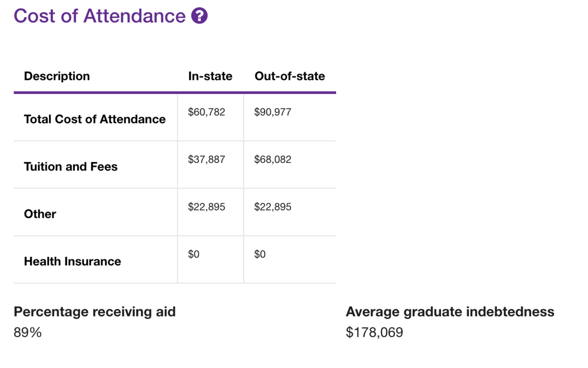Click the Description column header

[57, 76]
